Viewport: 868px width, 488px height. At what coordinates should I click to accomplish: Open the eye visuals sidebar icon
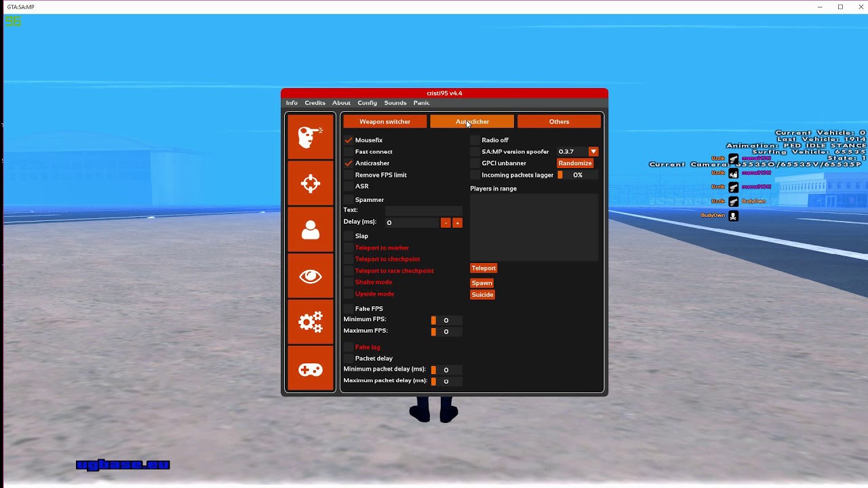(311, 277)
